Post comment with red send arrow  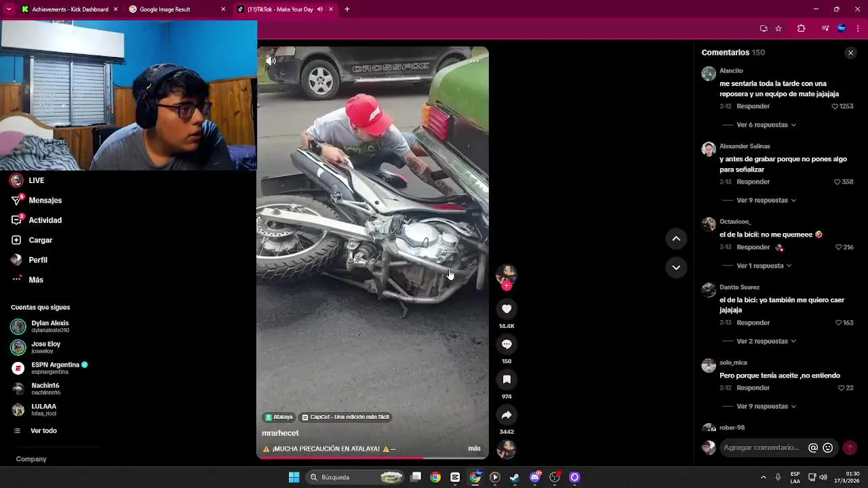(x=850, y=448)
